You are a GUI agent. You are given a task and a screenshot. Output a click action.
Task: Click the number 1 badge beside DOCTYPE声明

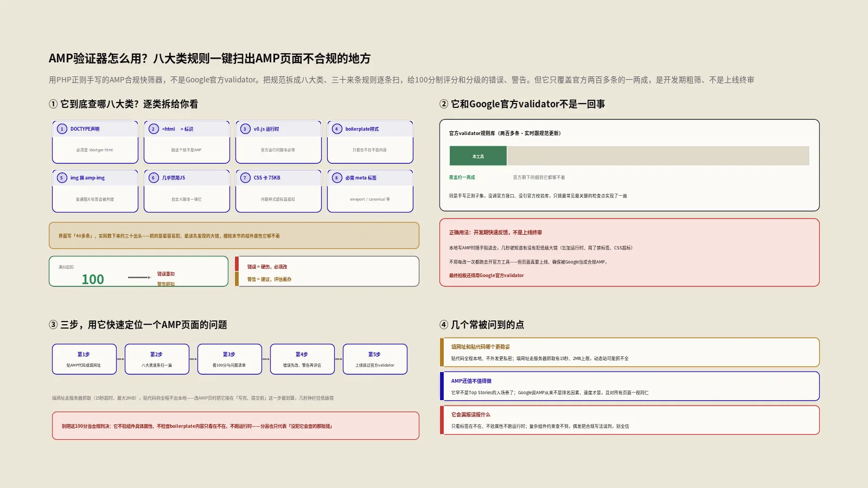coord(62,129)
